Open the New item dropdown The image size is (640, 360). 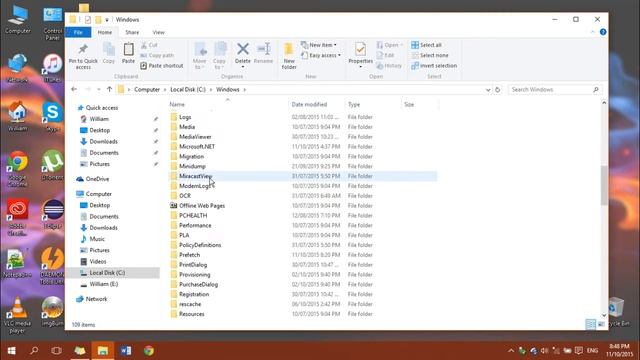coord(319,45)
